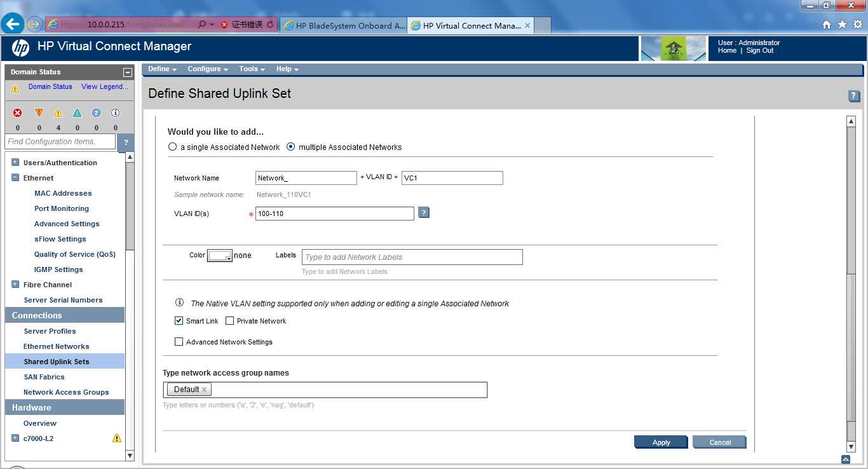Viewport: 868px width, 469px height.
Task: Open the Configure menu
Action: [x=208, y=69]
